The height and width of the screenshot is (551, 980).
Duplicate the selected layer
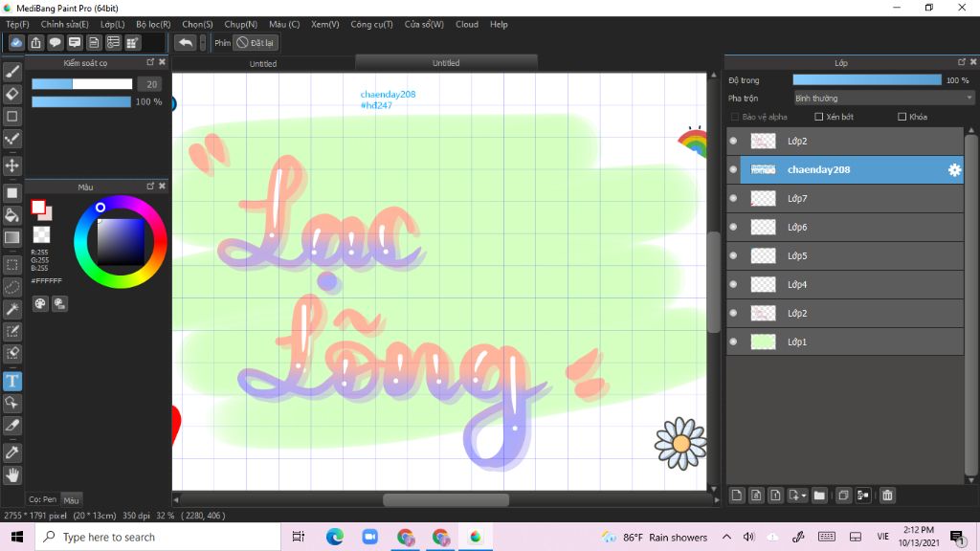click(x=843, y=496)
